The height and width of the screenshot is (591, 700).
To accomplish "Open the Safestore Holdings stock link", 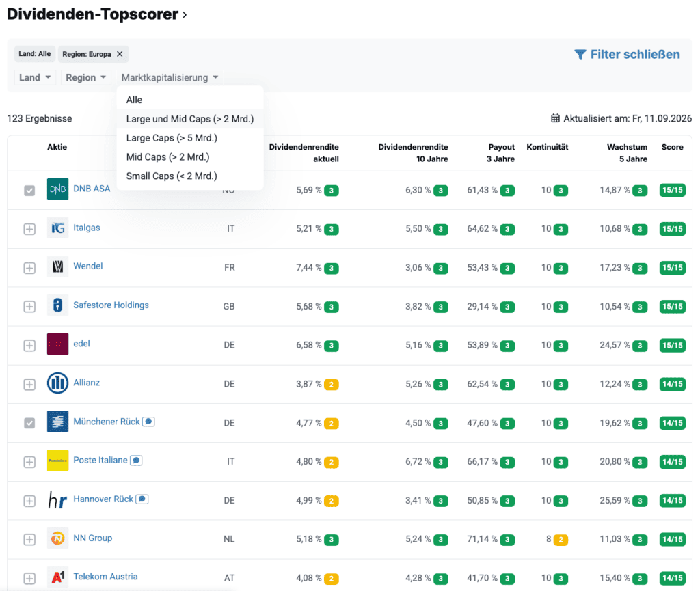I will click(111, 305).
